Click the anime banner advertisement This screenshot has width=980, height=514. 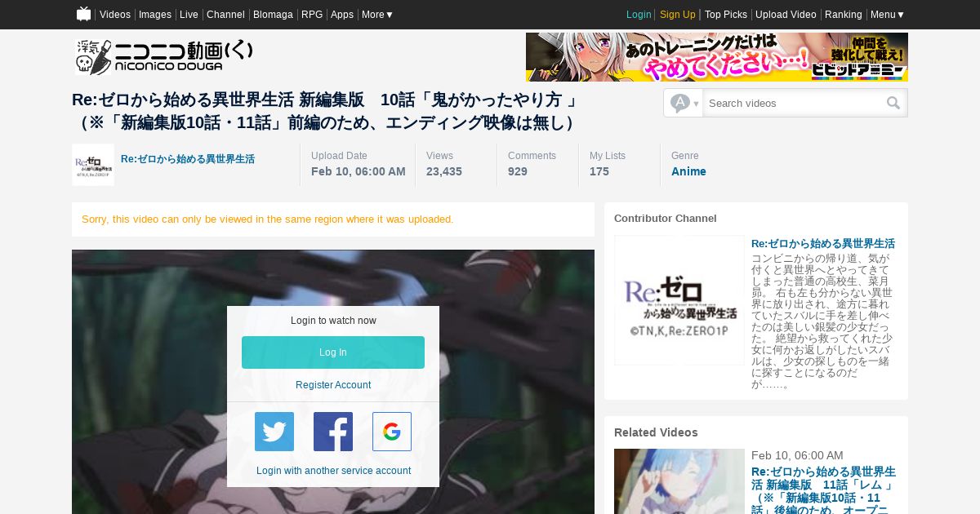pos(717,57)
